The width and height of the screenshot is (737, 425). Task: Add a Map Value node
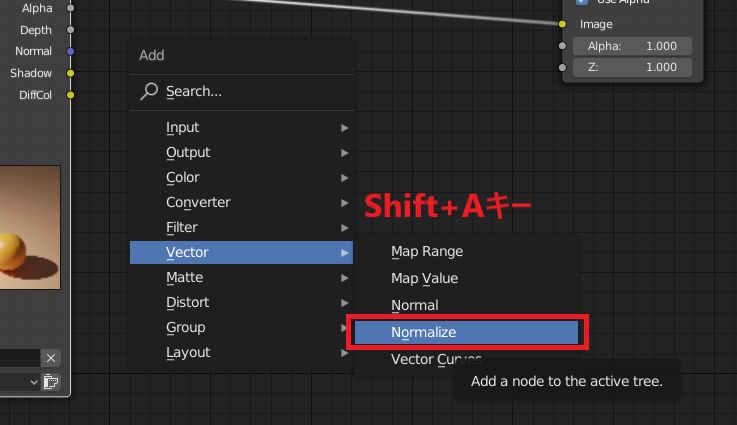(x=466, y=278)
